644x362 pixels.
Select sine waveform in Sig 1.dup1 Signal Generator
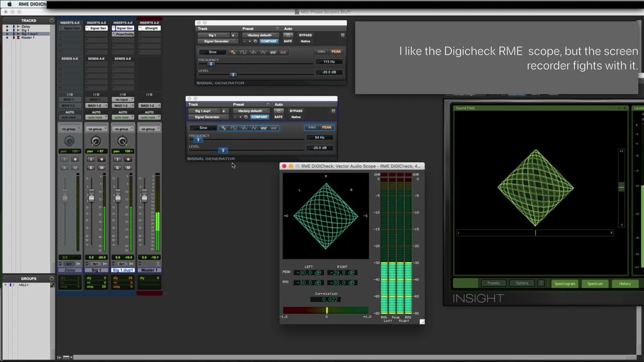(x=224, y=128)
